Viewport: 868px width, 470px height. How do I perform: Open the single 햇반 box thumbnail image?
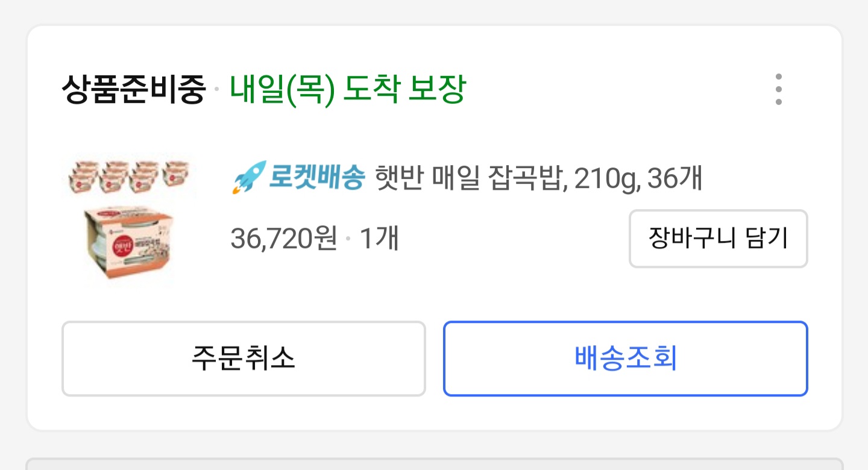coord(128,244)
